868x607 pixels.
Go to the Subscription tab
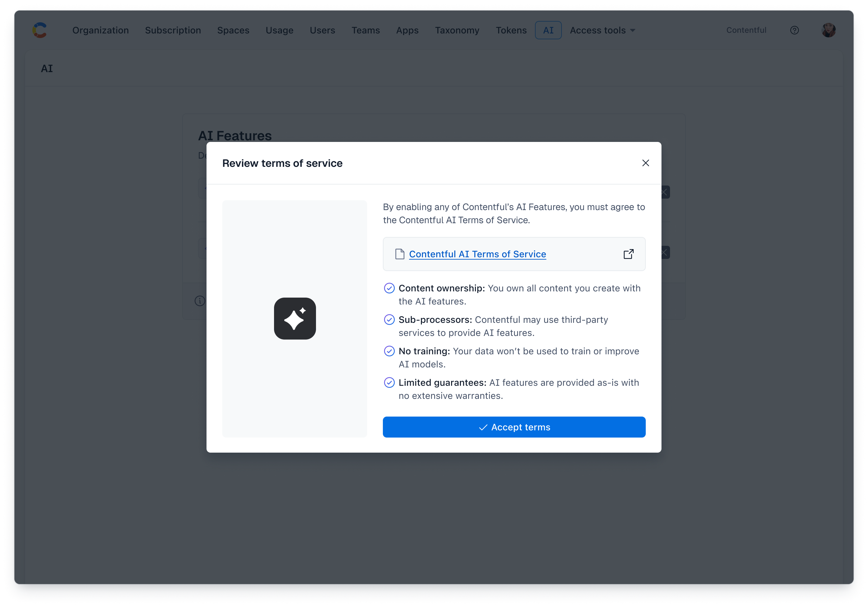[x=173, y=30]
